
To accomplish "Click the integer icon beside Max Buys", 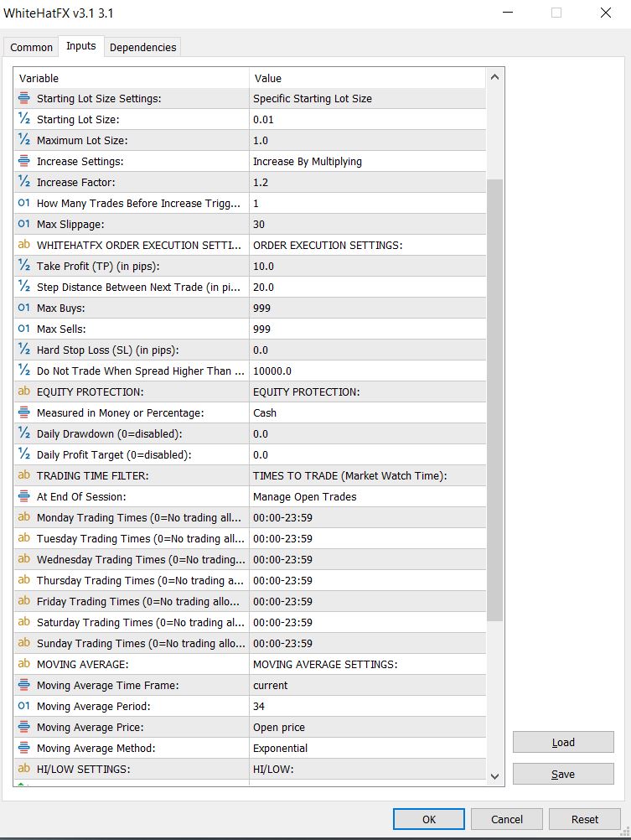I will point(24,308).
